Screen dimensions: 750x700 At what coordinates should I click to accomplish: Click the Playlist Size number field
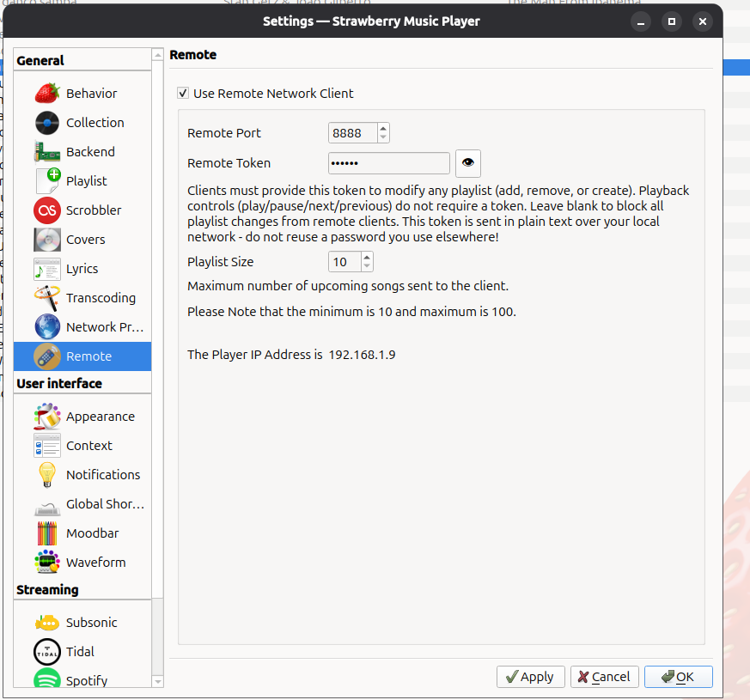pos(345,262)
